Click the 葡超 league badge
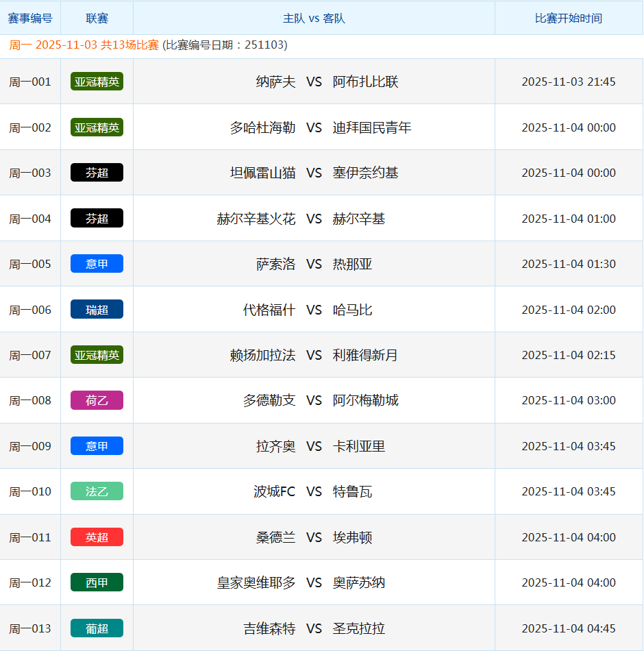644x651 pixels. pyautogui.click(x=97, y=628)
